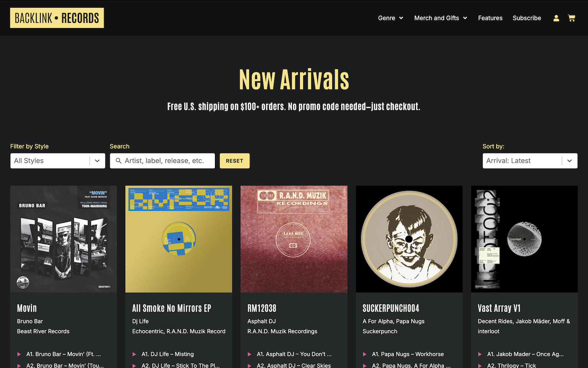Open the Subscribe menu item
This screenshot has height=368, width=588.
click(x=527, y=18)
